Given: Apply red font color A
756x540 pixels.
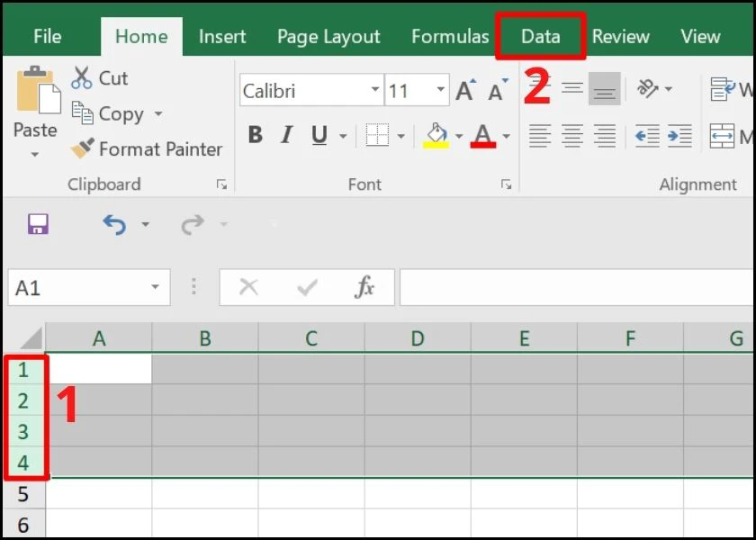Looking at the screenshot, I should pyautogui.click(x=483, y=136).
